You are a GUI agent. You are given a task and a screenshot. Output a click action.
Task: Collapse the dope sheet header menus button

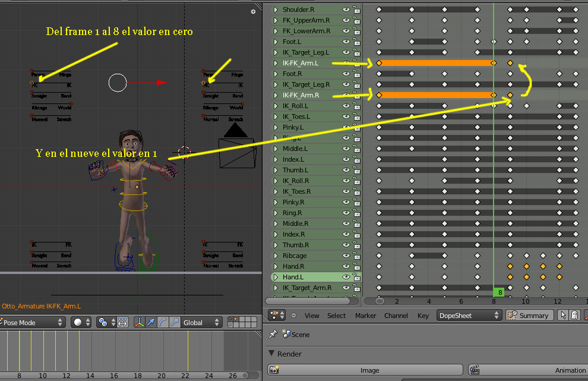point(293,315)
